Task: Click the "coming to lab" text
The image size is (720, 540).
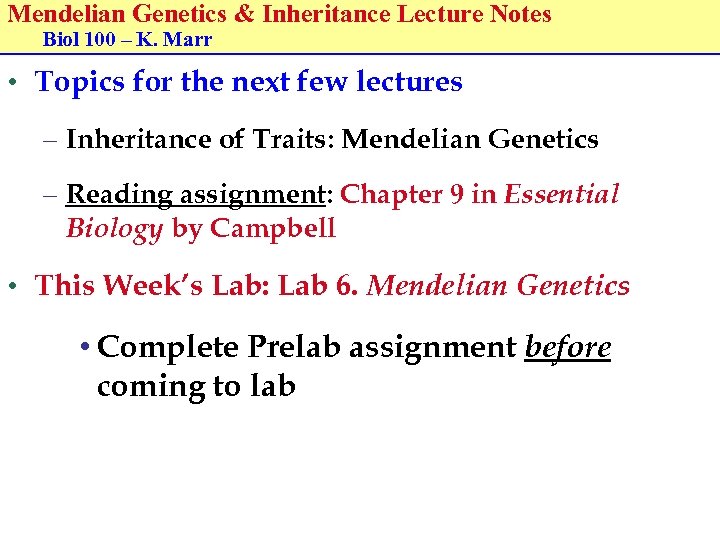Action: tap(196, 386)
